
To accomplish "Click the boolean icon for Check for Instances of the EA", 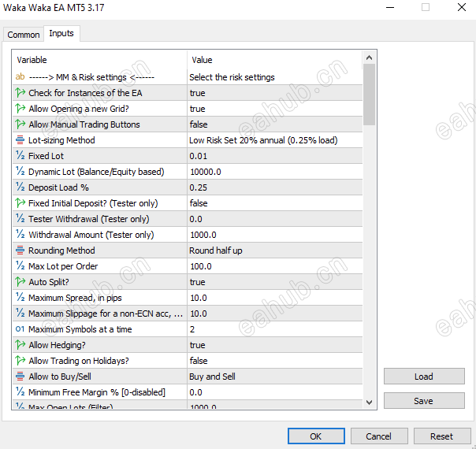I will pos(20,92).
